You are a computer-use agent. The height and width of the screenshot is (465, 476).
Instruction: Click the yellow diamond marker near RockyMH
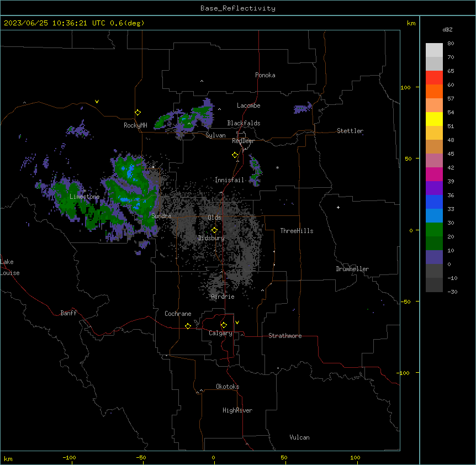click(x=137, y=113)
